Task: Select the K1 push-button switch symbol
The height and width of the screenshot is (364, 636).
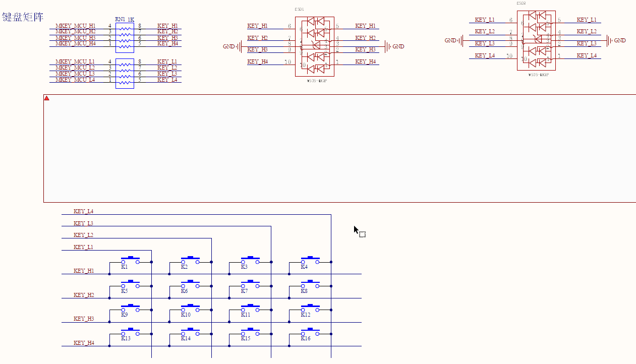Action: 130,261
